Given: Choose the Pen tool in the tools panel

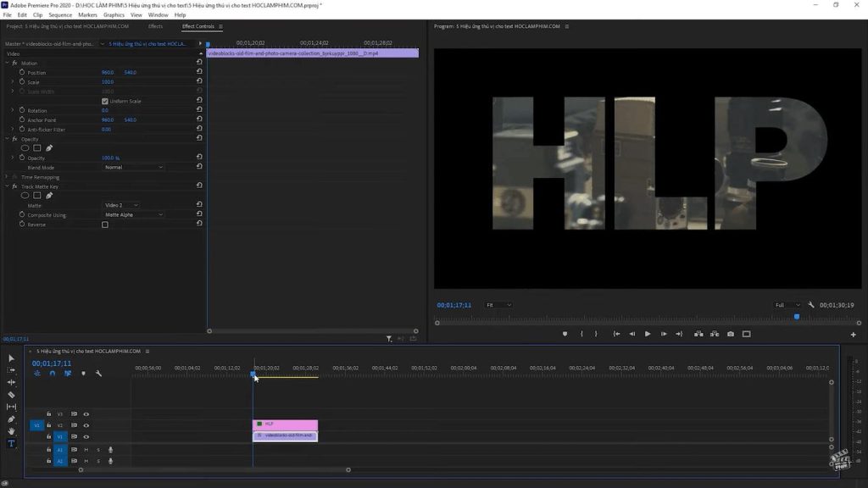Looking at the screenshot, I should (12, 419).
